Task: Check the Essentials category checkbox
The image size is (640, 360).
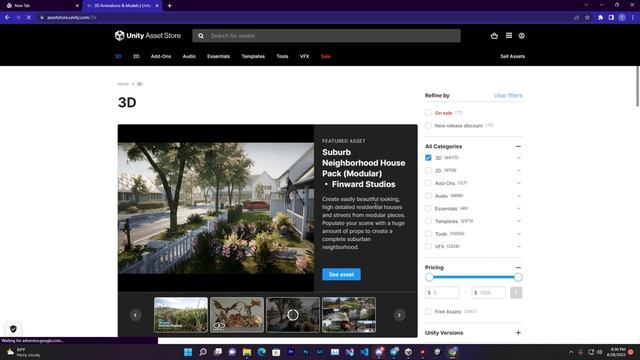Action: click(x=428, y=208)
